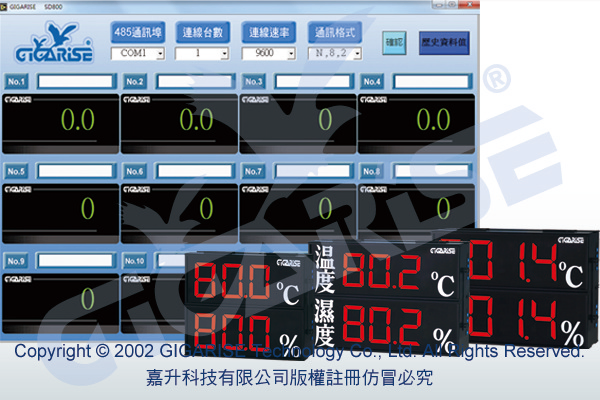Click the No.2 channel label

[x=136, y=81]
